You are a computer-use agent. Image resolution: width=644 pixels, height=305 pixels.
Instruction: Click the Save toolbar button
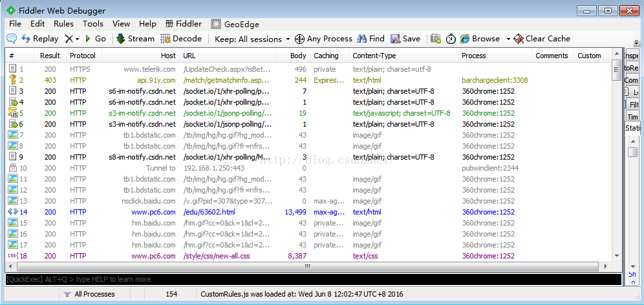pos(405,39)
